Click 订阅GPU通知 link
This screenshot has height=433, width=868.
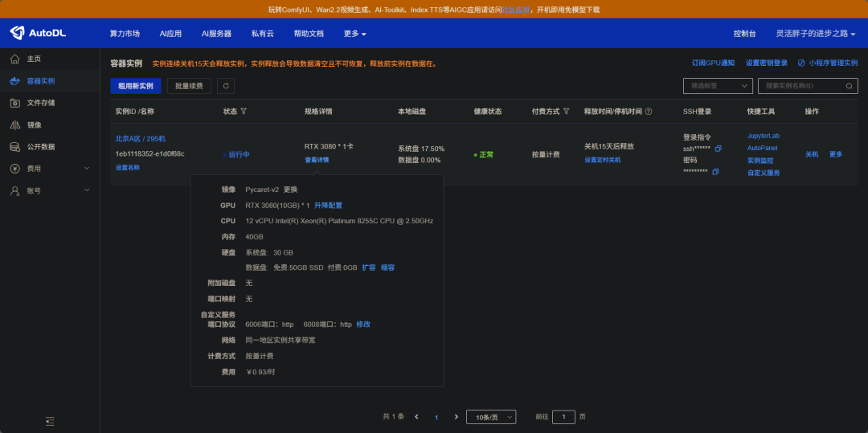(x=713, y=63)
